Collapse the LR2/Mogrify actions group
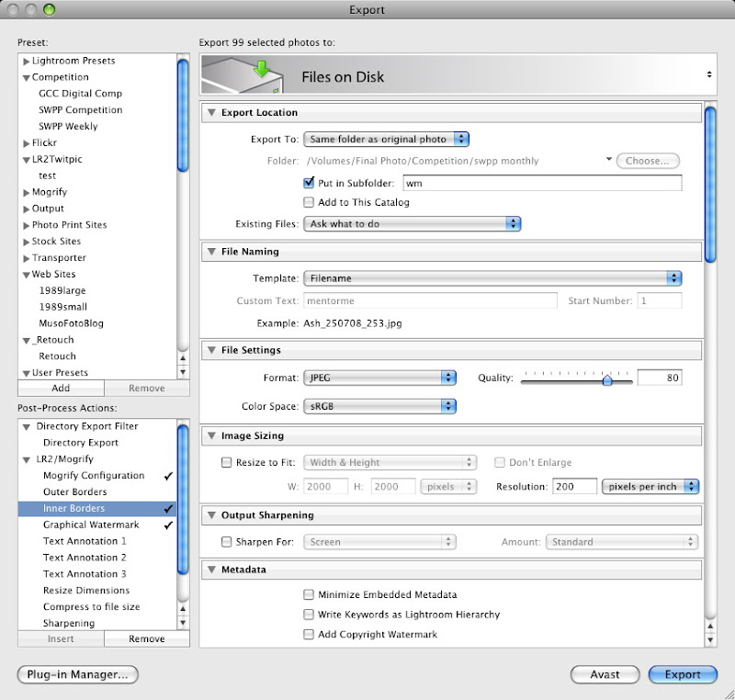735x700 pixels. click(x=27, y=459)
